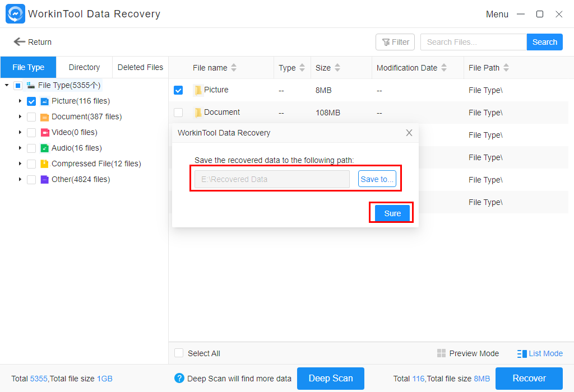Expand the Compressed File tree node
The image size is (574, 392).
tap(20, 164)
